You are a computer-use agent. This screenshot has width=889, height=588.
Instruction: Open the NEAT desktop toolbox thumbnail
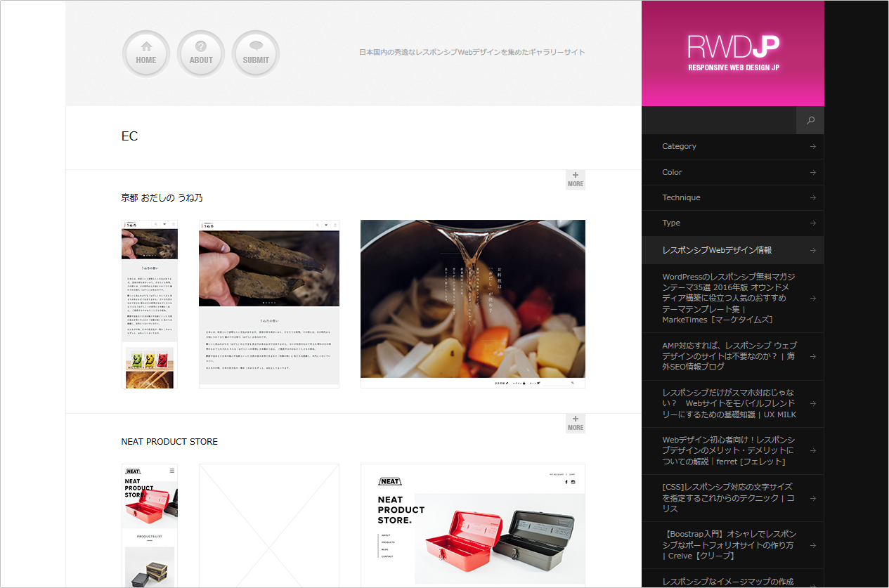(472, 525)
